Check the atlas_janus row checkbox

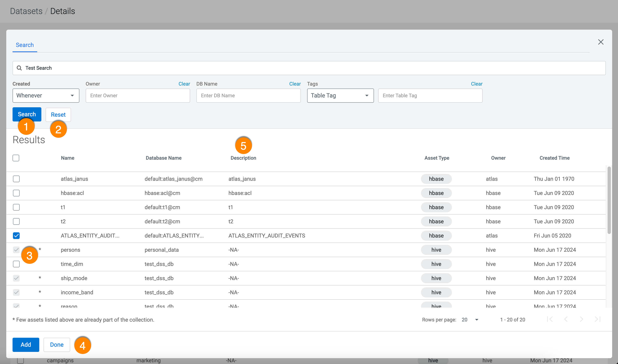[16, 179]
